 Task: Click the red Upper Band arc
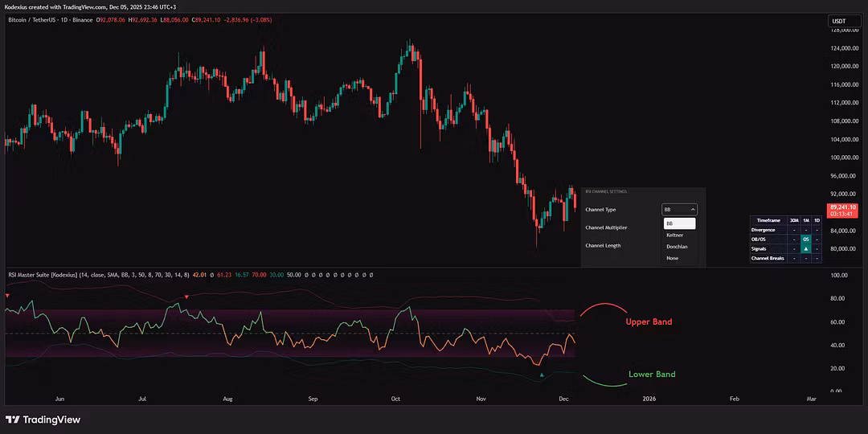click(x=604, y=307)
